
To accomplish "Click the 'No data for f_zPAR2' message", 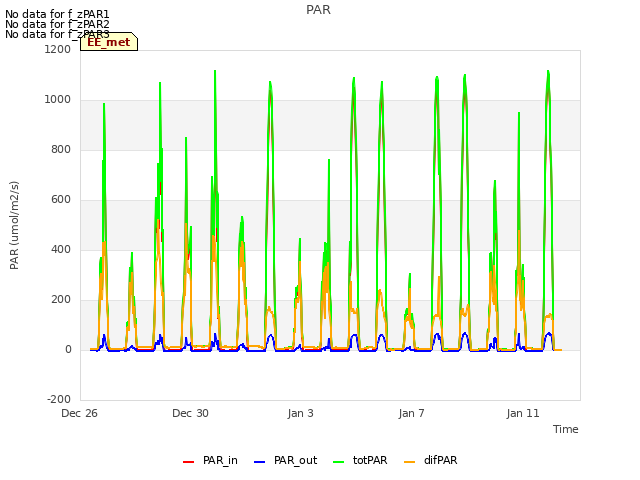I will [57, 24].
